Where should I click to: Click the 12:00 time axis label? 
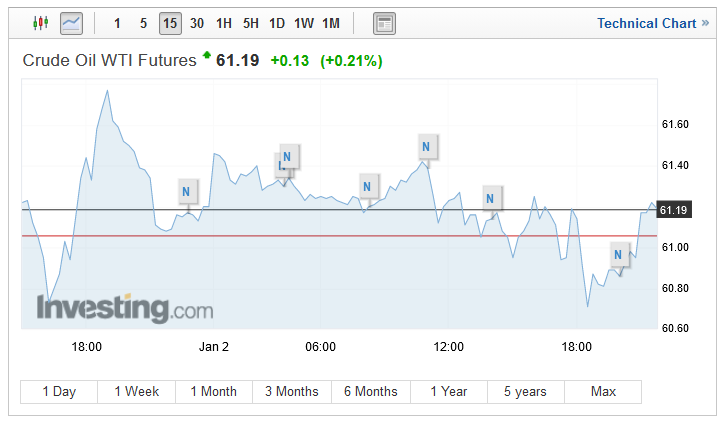point(449,346)
